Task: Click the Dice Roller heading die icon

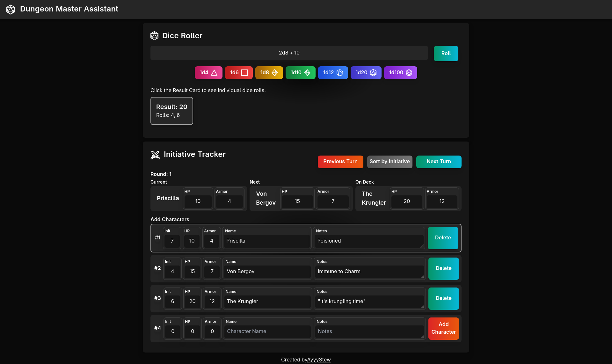Action: click(155, 36)
